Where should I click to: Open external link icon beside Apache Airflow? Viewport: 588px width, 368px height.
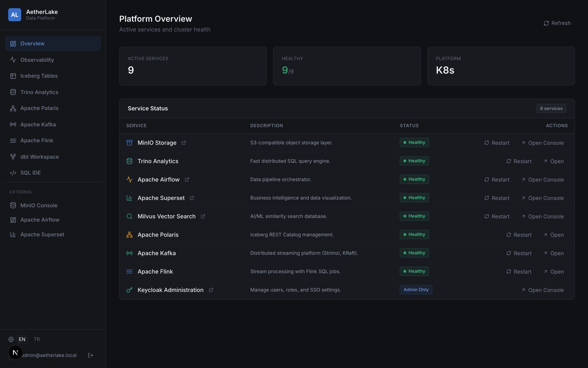(x=187, y=180)
